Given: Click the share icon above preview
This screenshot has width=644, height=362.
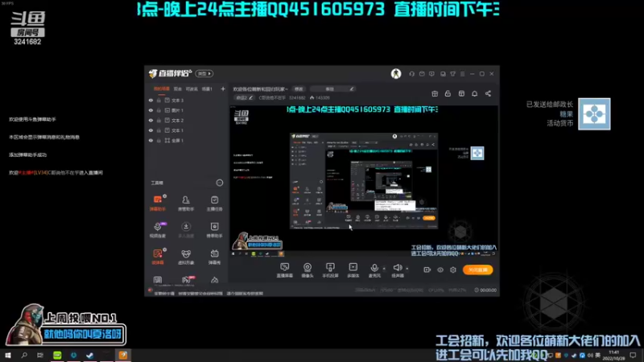Looking at the screenshot, I should (x=488, y=93).
